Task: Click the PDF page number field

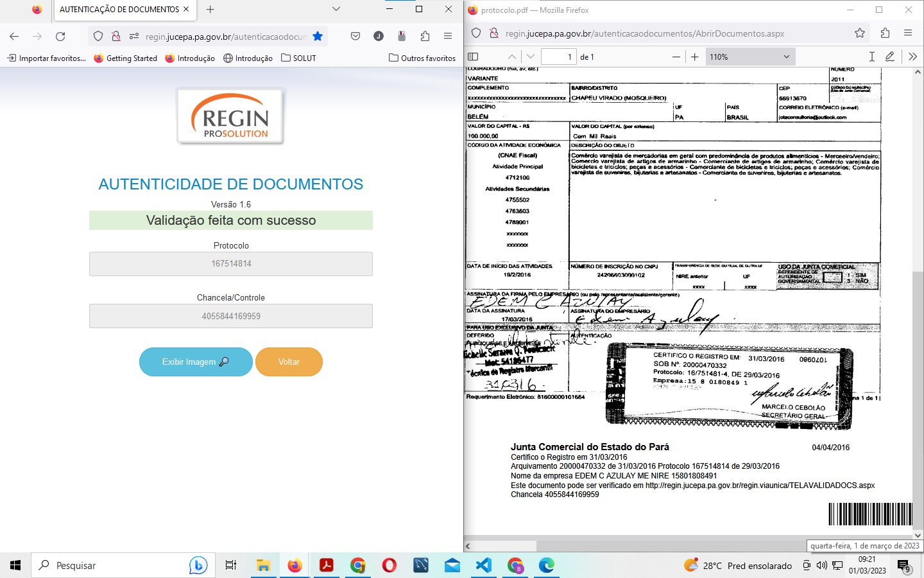Action: 559,57
